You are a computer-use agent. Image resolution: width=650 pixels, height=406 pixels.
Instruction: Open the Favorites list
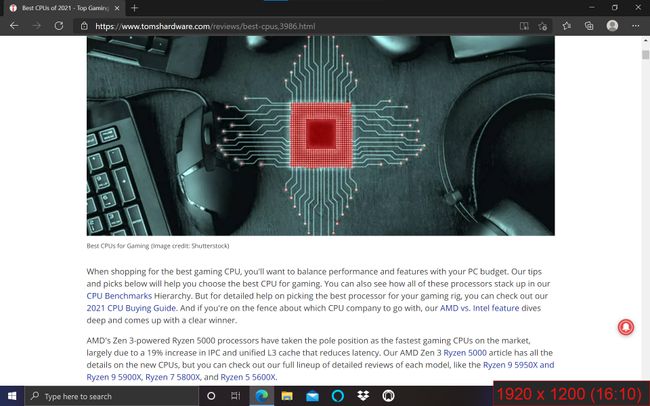567,26
